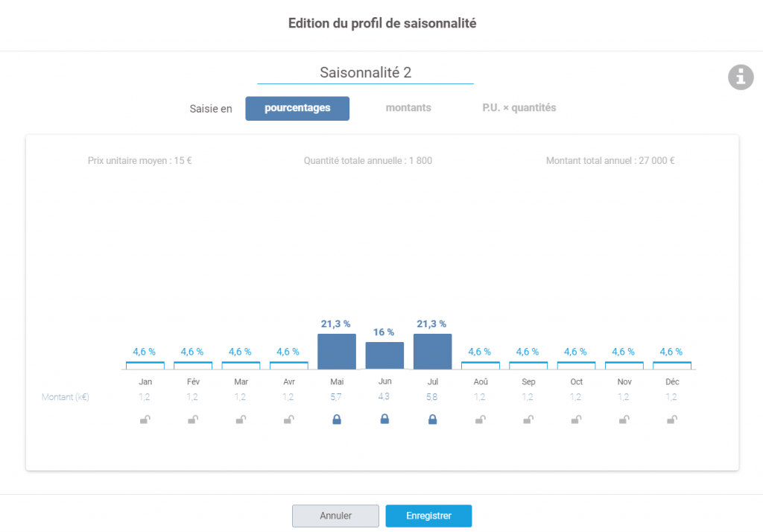Unlock the Mai month value
The height and width of the screenshot is (532, 763).
click(x=337, y=419)
